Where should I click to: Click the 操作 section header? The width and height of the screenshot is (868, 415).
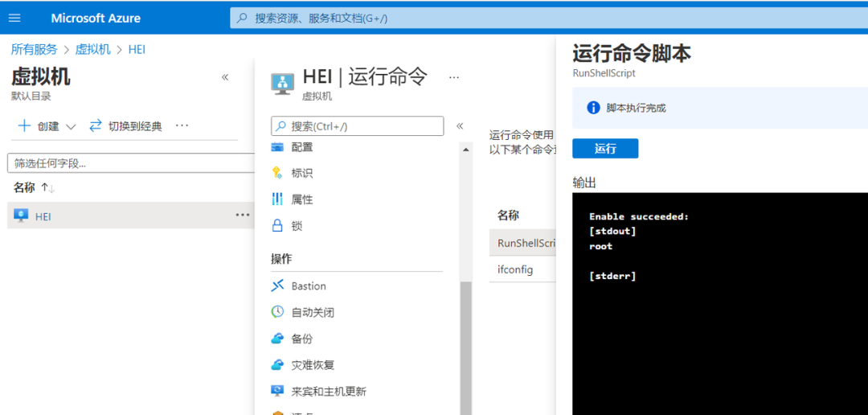(x=281, y=259)
